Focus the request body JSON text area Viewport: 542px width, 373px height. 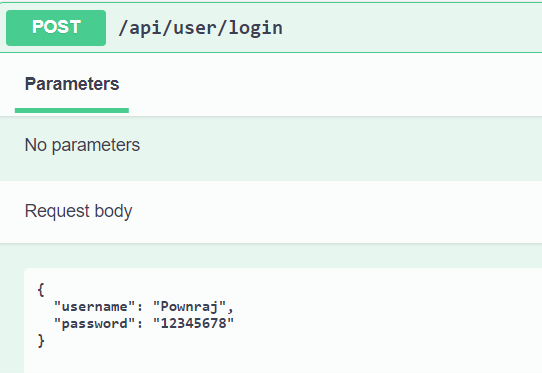[283, 320]
